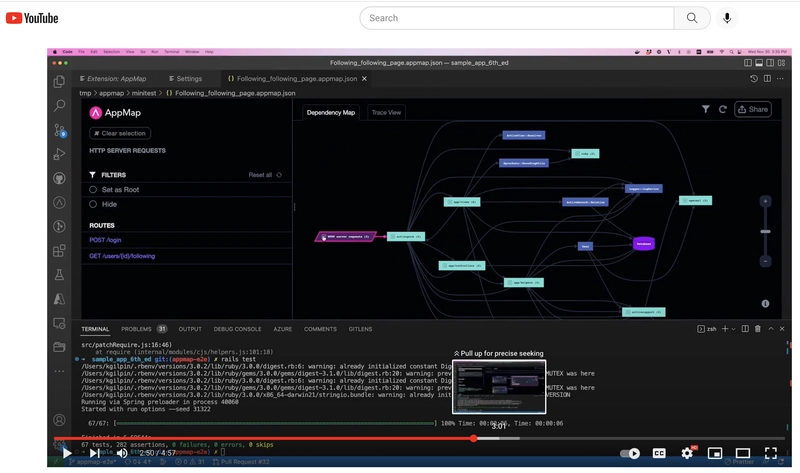This screenshot has height=473, width=800.
Task: Kill terminal with trash icon
Action: click(x=758, y=329)
